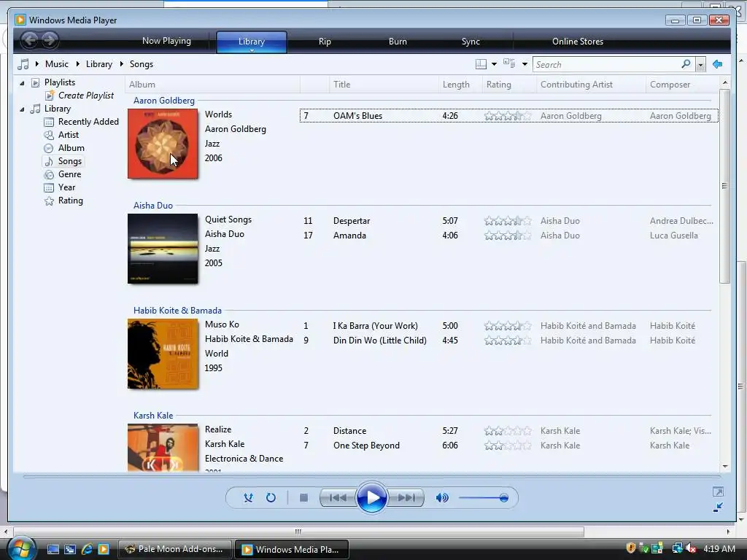This screenshot has height=560, width=747.
Task: Click the Habib Koite & Bamada group header
Action: click(177, 311)
